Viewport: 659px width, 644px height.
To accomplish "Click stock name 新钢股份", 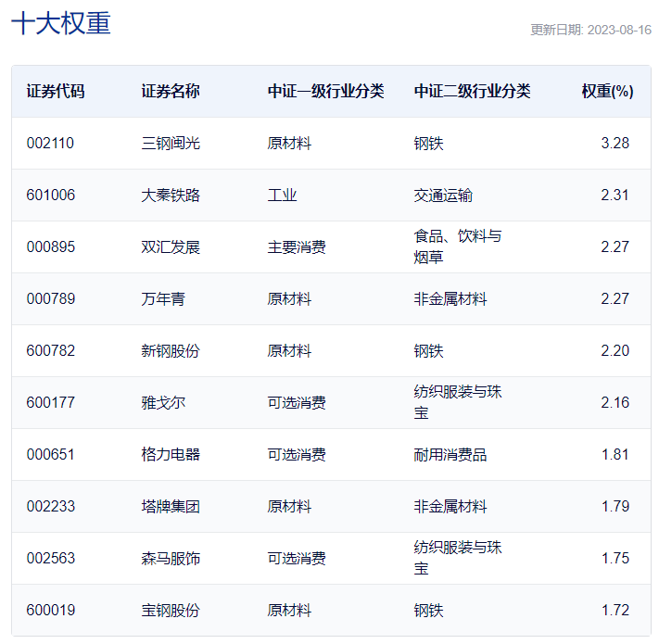I will pos(171,351).
